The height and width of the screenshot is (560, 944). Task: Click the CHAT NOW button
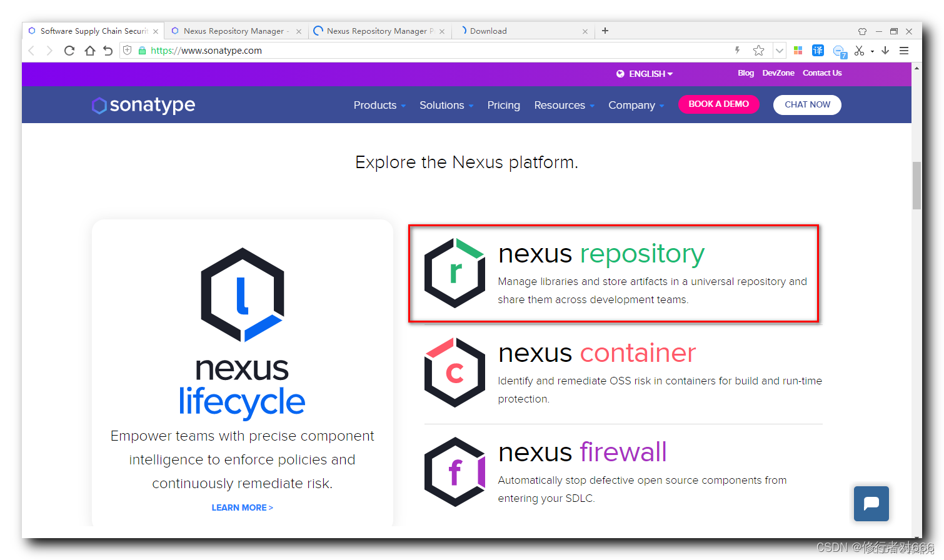click(x=807, y=104)
